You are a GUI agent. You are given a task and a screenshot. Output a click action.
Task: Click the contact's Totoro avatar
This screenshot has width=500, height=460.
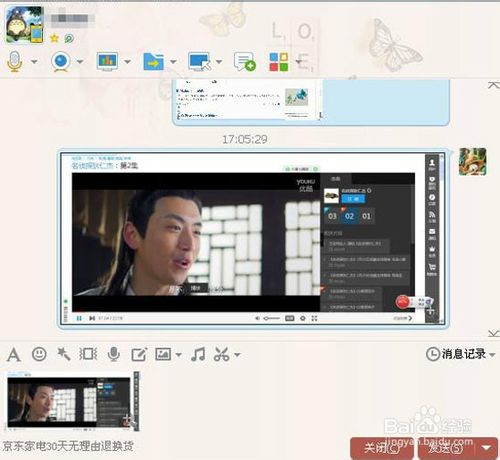(24, 25)
